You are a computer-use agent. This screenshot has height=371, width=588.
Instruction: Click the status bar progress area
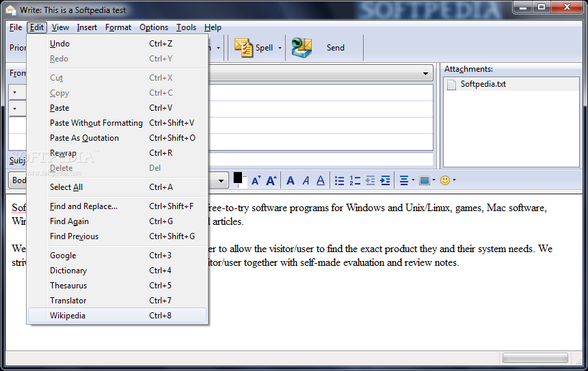pos(535,358)
